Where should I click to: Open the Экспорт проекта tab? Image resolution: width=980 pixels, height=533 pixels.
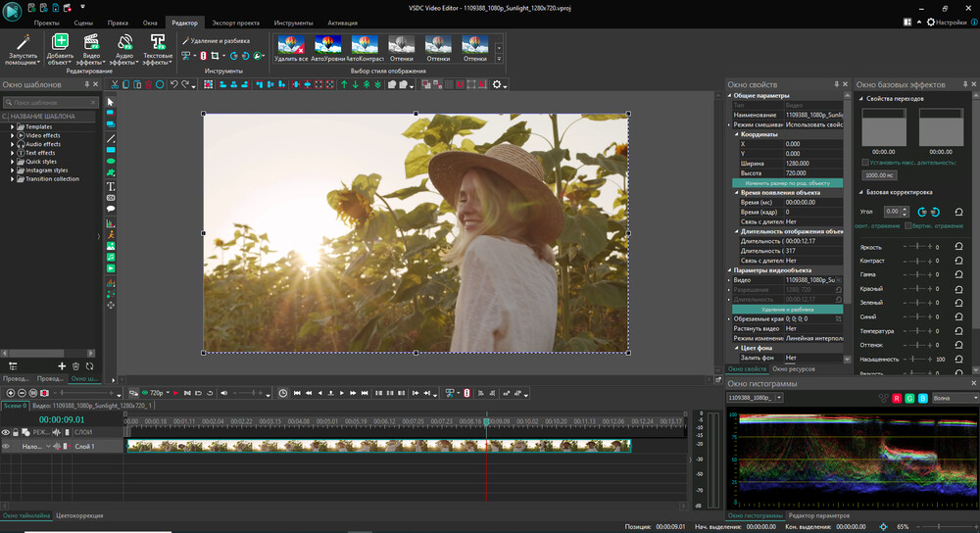click(235, 23)
